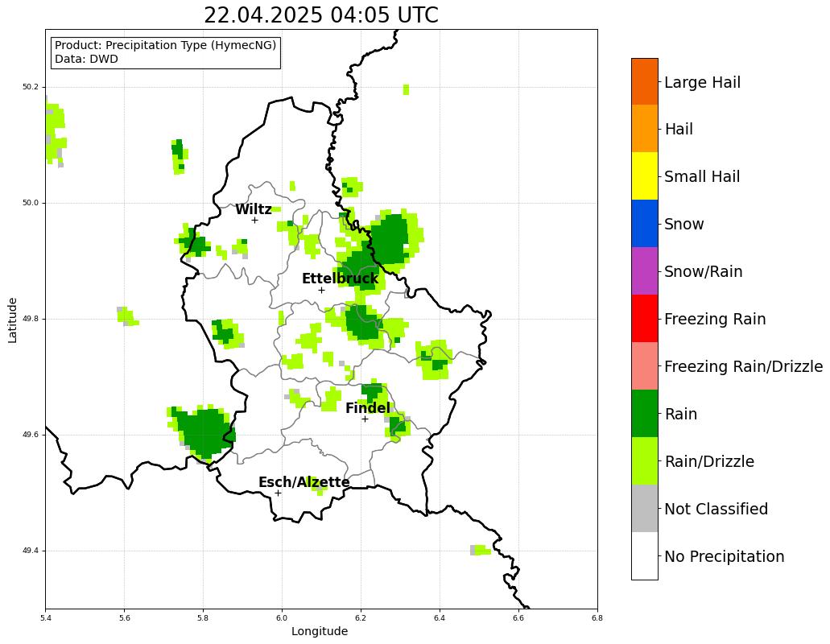Viewport: 830px width, 644px height.
Task: Click the pink Freezing Rain/Drizzle swatch
Action: [x=645, y=366]
